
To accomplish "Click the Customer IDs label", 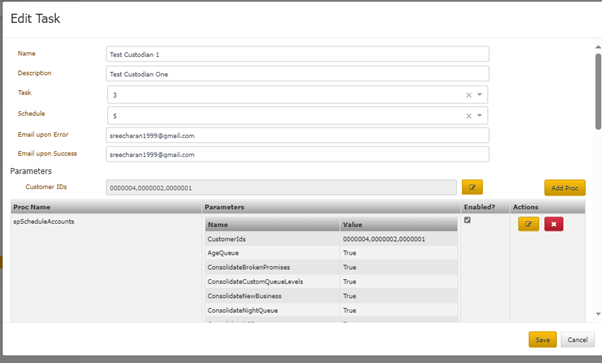I will pos(46,187).
